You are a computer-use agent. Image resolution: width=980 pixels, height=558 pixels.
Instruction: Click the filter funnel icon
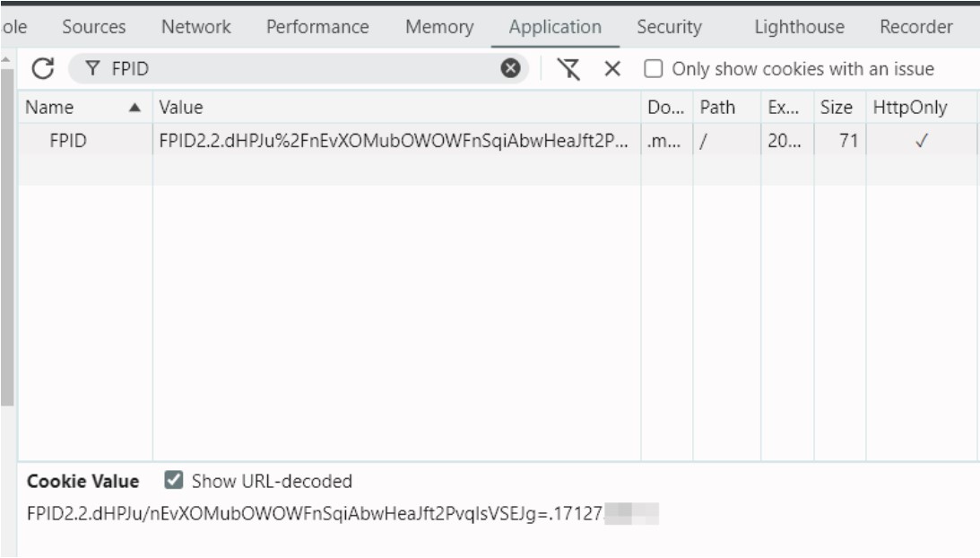coord(92,69)
